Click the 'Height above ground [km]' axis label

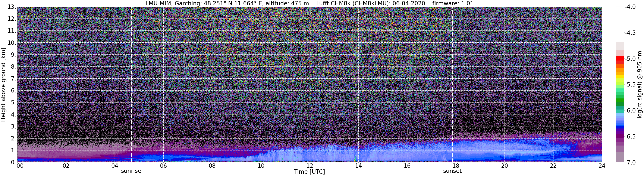coord(3,85)
